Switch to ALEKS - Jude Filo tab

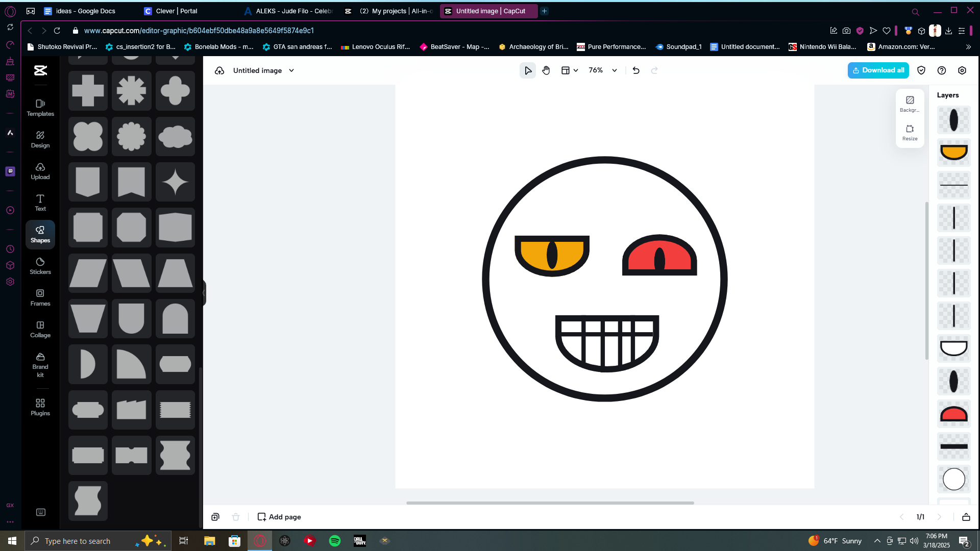(x=289, y=11)
